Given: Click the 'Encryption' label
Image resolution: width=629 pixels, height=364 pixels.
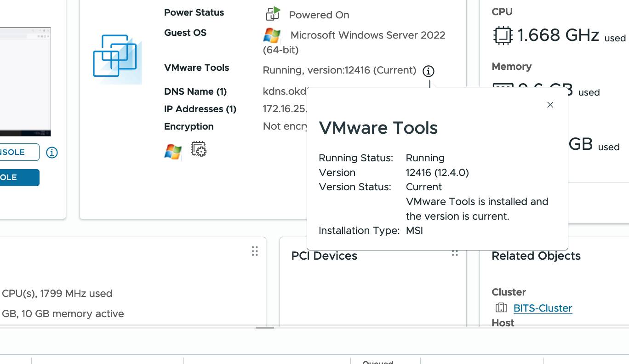Looking at the screenshot, I should point(189,126).
